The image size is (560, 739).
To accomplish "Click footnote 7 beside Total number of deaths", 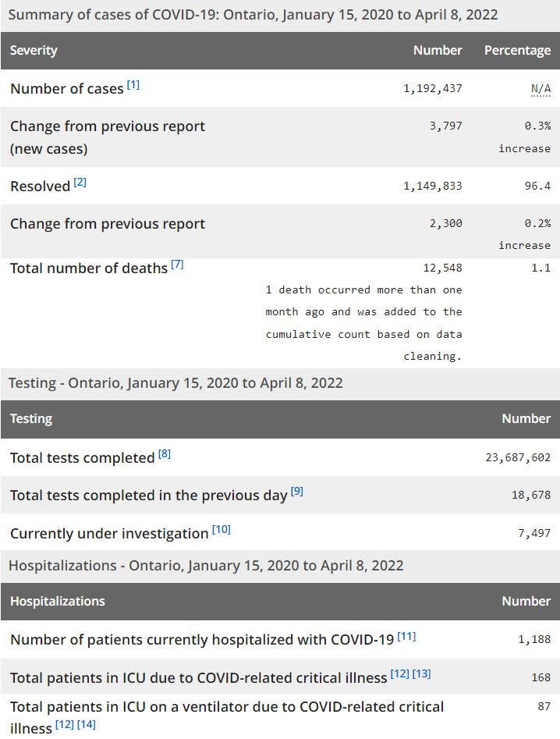I will click(x=177, y=265).
